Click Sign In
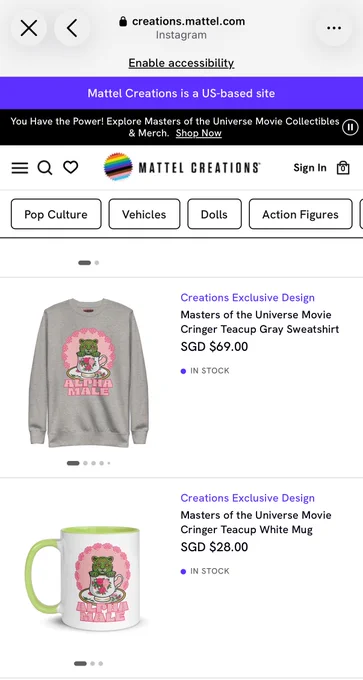This screenshot has height=680, width=363. click(x=310, y=168)
